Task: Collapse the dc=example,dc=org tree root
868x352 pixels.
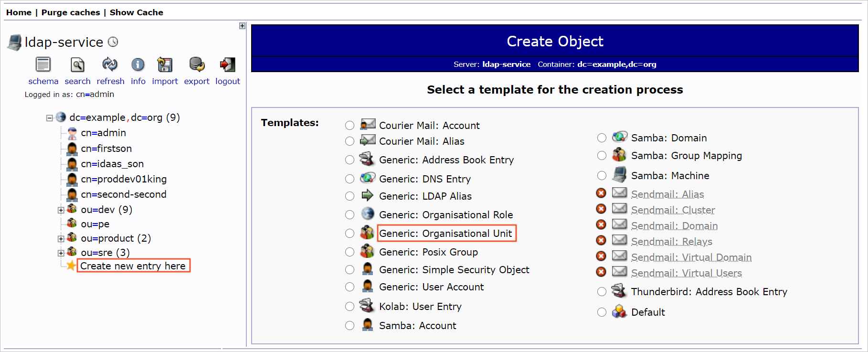Action: [49, 118]
